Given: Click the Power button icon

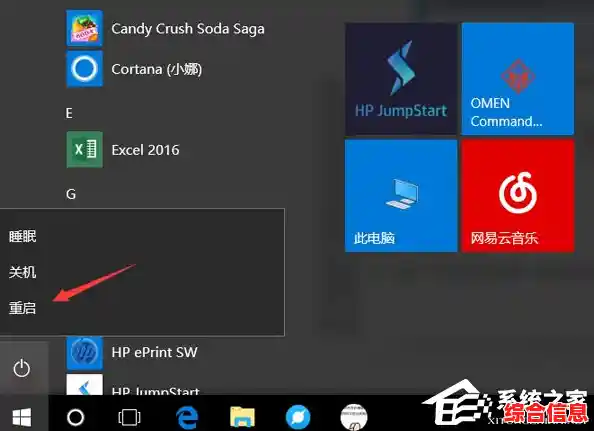Looking at the screenshot, I should (22, 368).
